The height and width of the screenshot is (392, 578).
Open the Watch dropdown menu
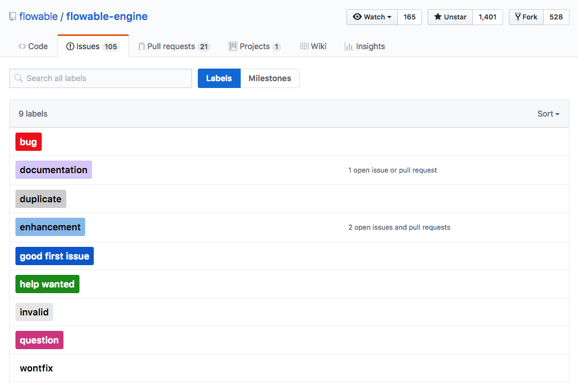[372, 17]
